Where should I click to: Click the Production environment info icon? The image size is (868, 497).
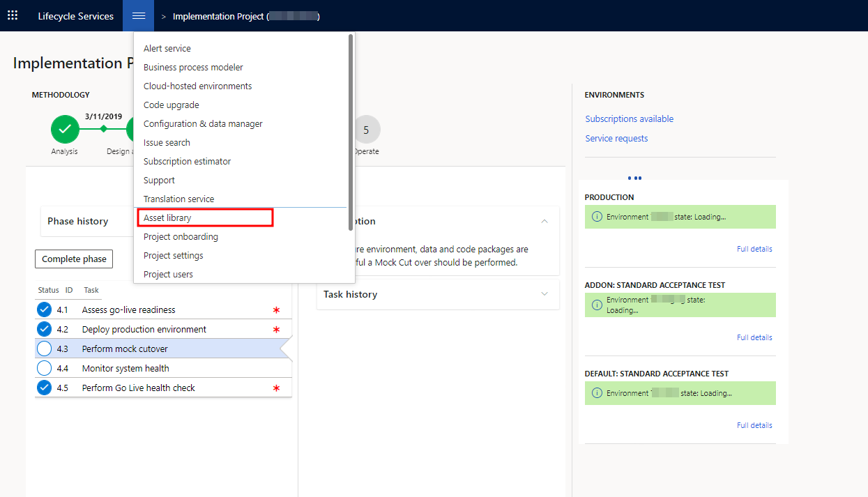pos(596,217)
